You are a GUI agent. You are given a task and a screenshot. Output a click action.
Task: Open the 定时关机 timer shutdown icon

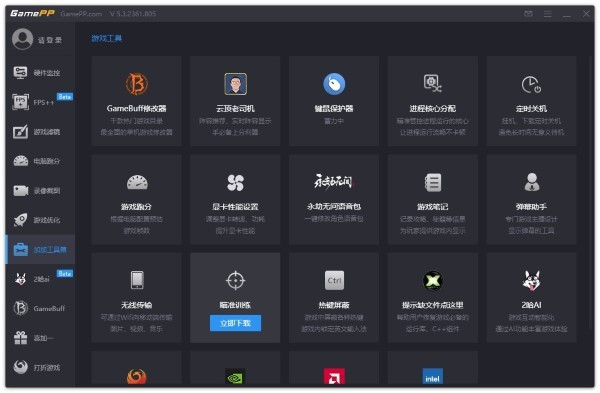click(531, 85)
